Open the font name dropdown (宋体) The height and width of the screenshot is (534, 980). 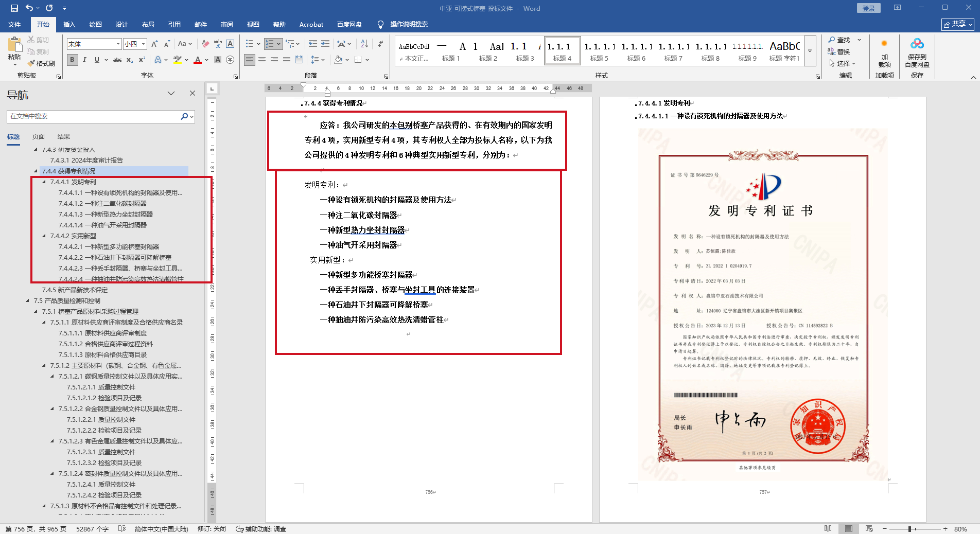click(118, 44)
